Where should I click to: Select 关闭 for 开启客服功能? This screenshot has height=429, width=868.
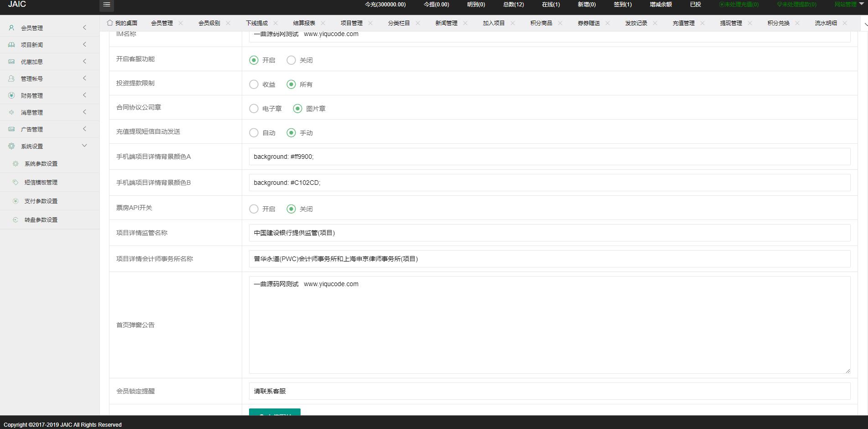pos(291,60)
